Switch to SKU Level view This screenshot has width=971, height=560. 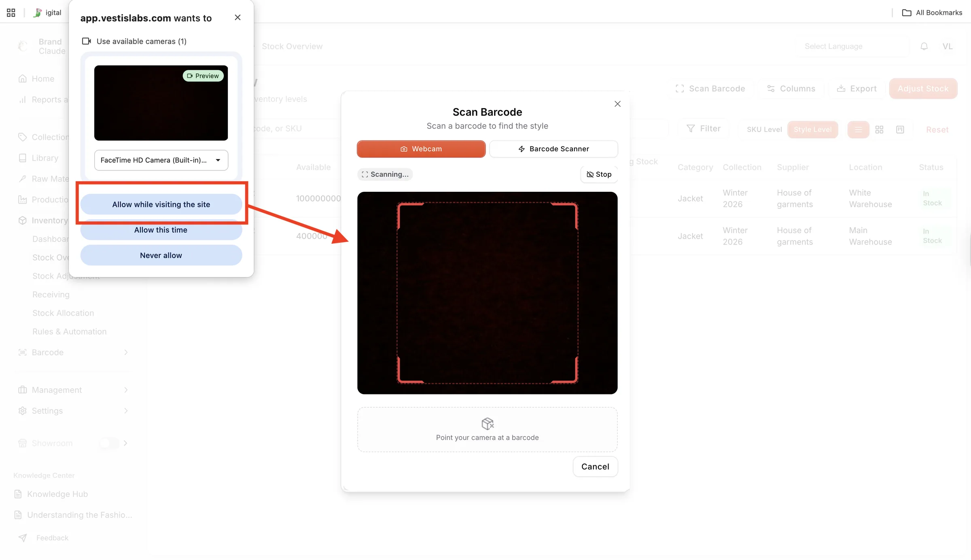coord(764,129)
